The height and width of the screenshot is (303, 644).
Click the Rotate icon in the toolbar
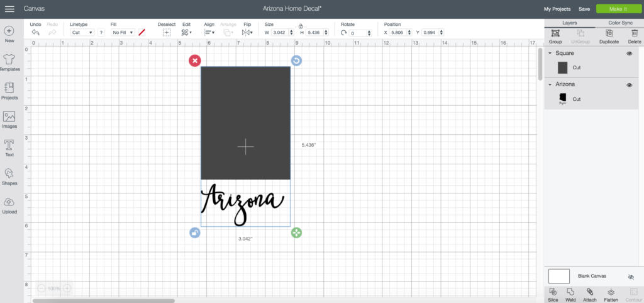coord(344,33)
